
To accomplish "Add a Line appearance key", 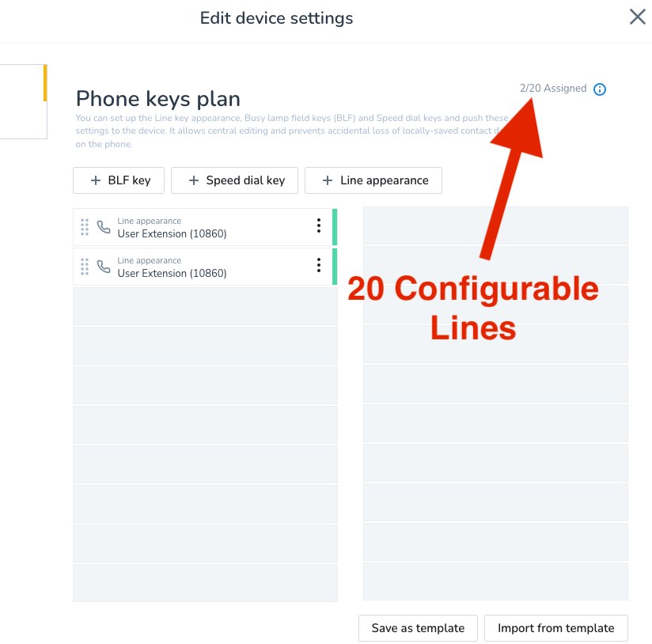I will [x=373, y=180].
